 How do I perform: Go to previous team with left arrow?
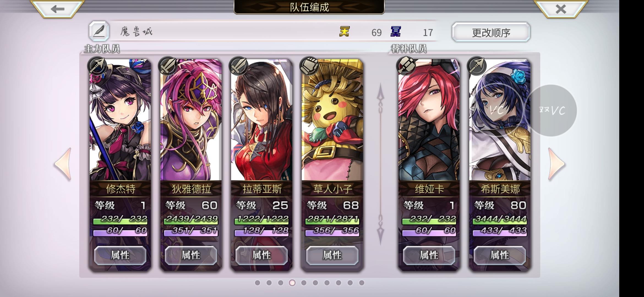click(x=63, y=164)
